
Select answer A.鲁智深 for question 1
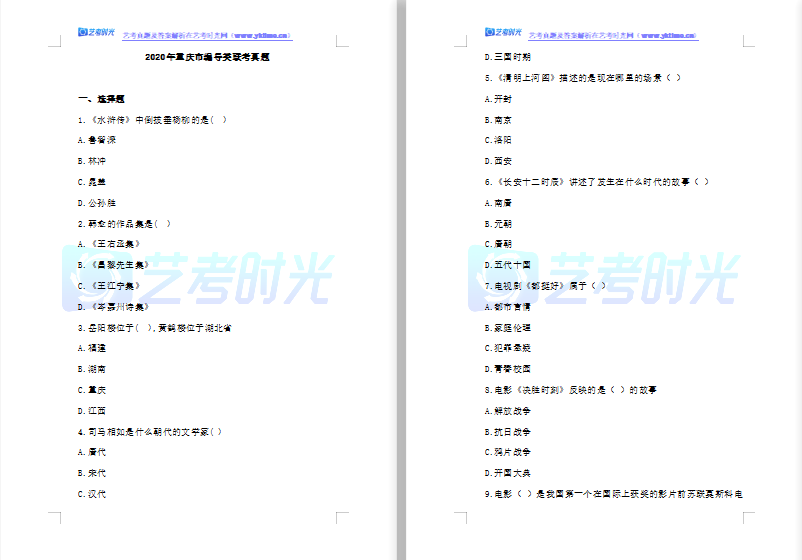[97, 140]
